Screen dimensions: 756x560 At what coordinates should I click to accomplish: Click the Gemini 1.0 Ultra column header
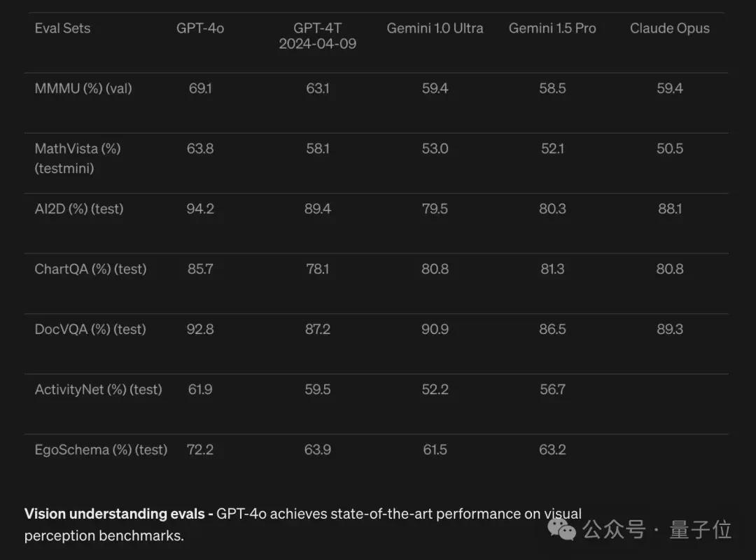tap(435, 28)
